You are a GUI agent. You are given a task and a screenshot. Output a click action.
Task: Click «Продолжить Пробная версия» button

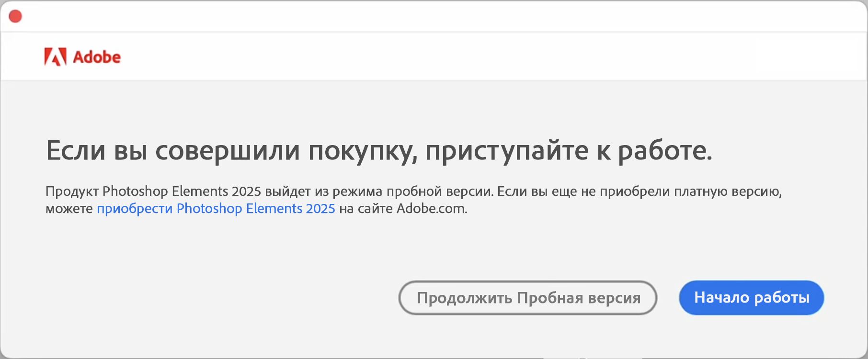pyautogui.click(x=528, y=298)
